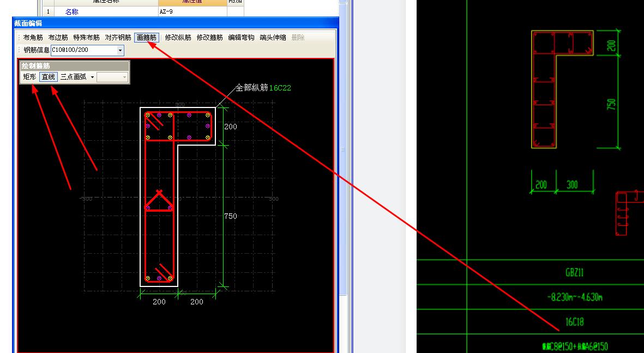Activate the 端头伸缩 tool

coord(273,38)
